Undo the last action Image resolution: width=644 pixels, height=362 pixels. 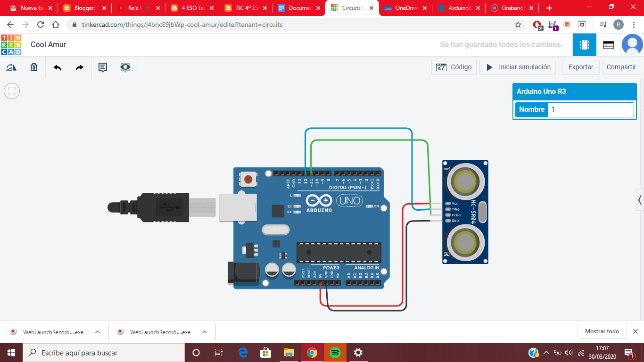point(57,67)
